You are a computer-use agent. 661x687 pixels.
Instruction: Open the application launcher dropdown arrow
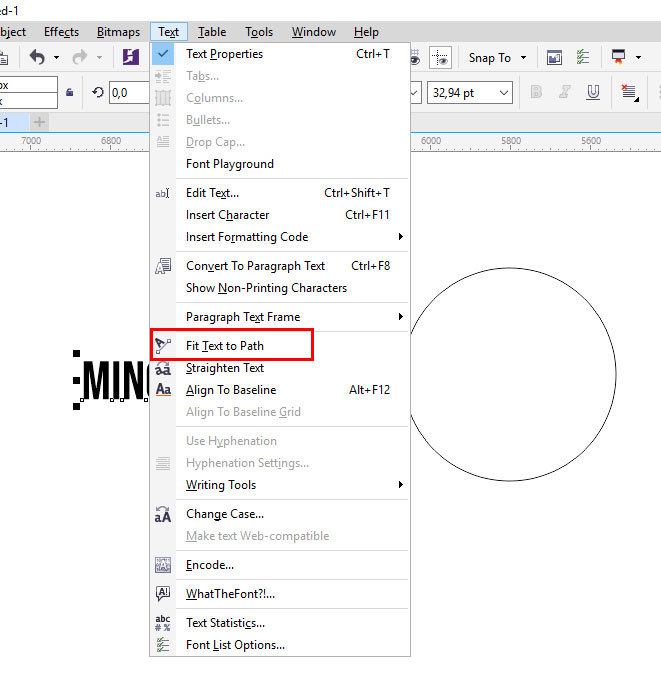pyautogui.click(x=639, y=57)
